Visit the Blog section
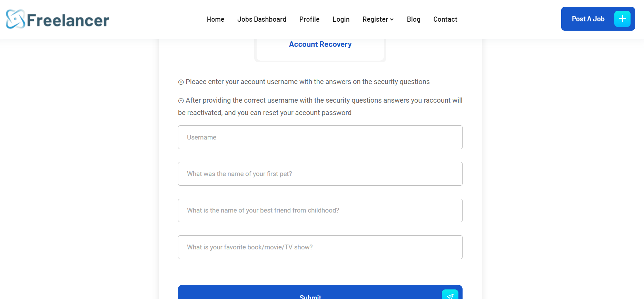The width and height of the screenshot is (644, 299). [x=413, y=19]
